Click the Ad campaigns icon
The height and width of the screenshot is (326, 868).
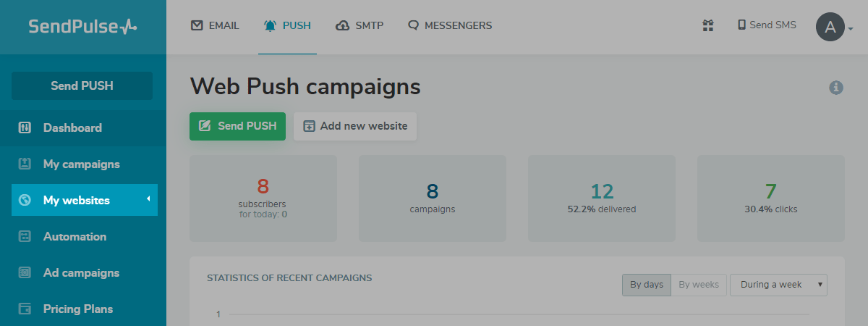click(x=25, y=272)
